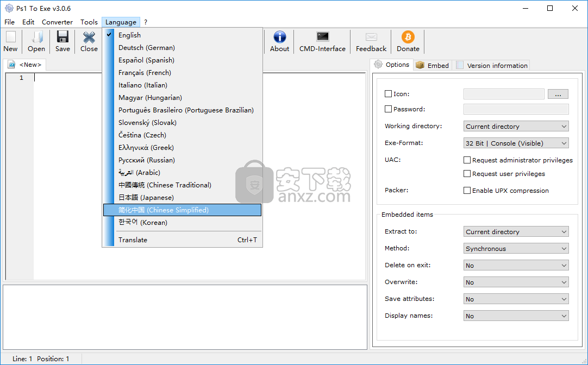Image resolution: width=588 pixels, height=365 pixels.
Task: Check Request user privileges
Action: tap(467, 173)
